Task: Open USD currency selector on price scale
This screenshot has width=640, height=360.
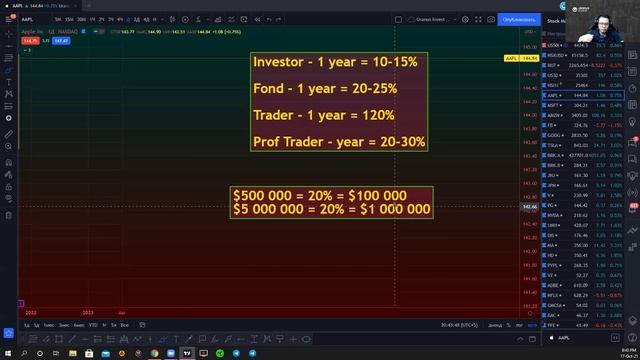Action: tap(530, 32)
